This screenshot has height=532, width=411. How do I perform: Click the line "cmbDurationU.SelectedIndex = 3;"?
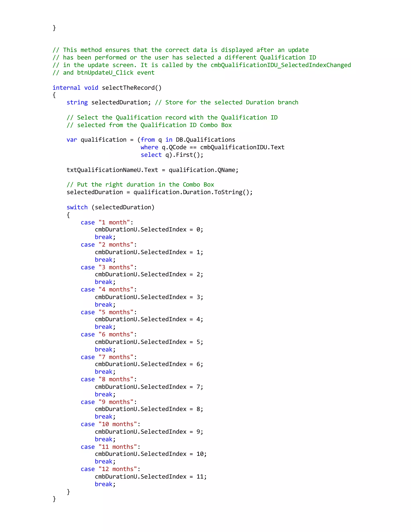coord(149,297)
